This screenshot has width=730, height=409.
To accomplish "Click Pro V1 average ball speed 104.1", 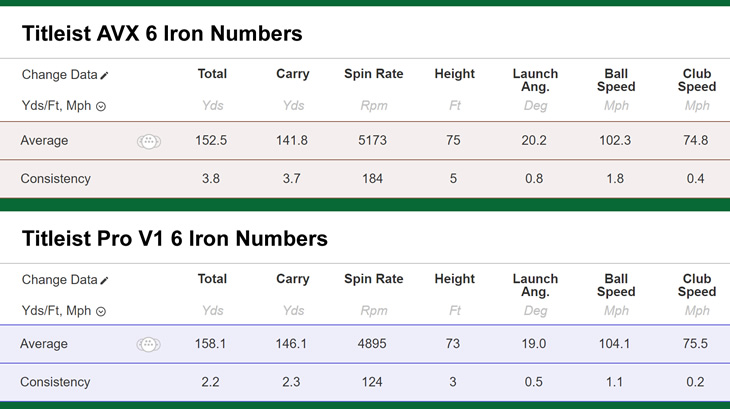I will 614,344.
